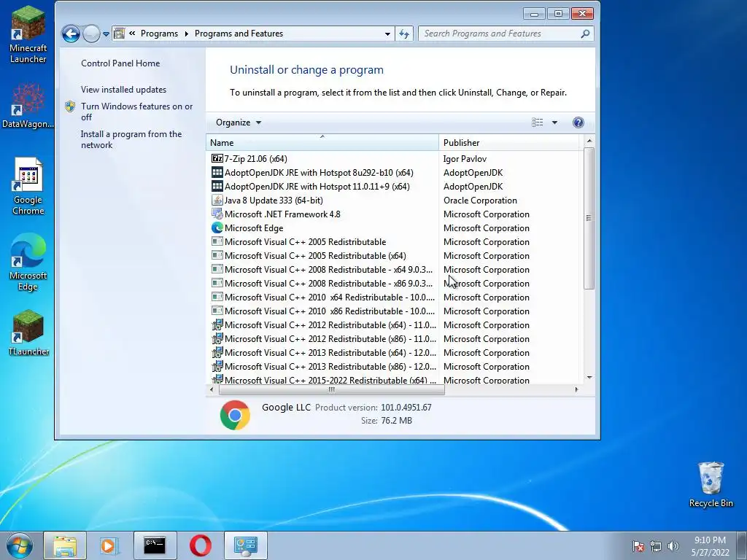747x560 pixels.
Task: Click the Igor Pavlov publisher cell
Action: click(465, 159)
